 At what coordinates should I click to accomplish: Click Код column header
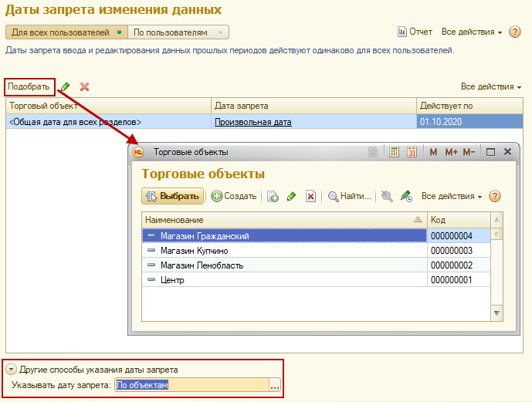459,220
